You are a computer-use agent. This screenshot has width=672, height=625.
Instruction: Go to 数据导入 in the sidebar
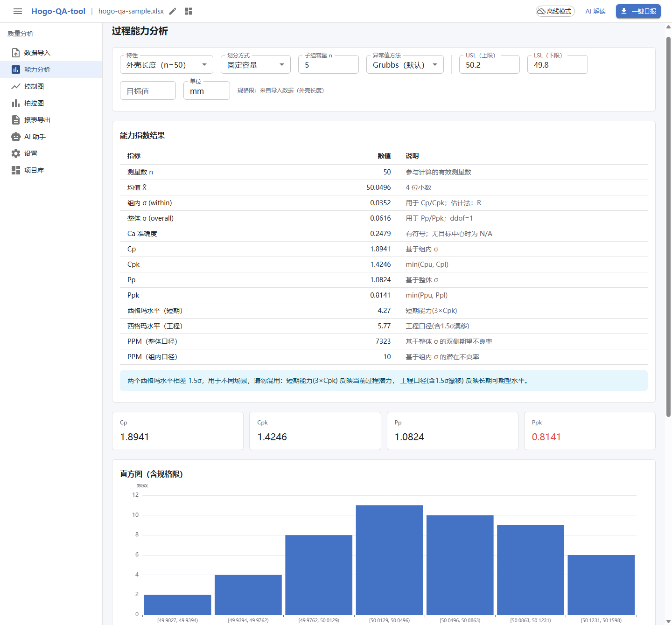[x=51, y=53]
